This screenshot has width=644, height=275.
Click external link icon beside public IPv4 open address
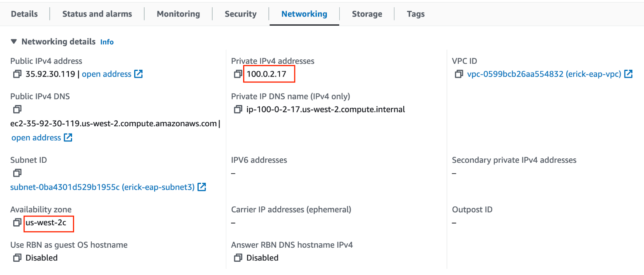(139, 74)
